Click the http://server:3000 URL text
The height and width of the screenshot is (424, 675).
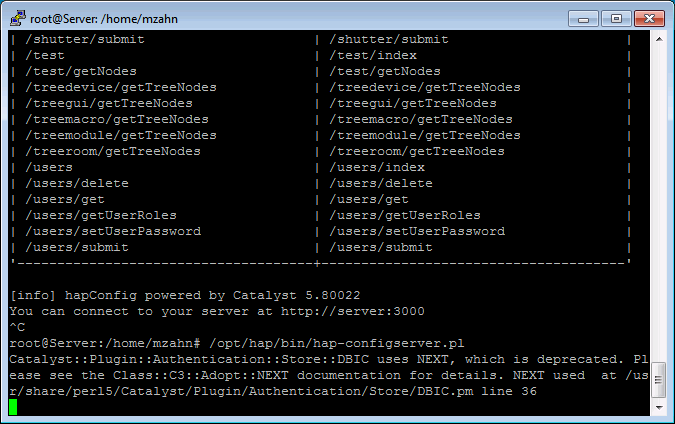(353, 311)
